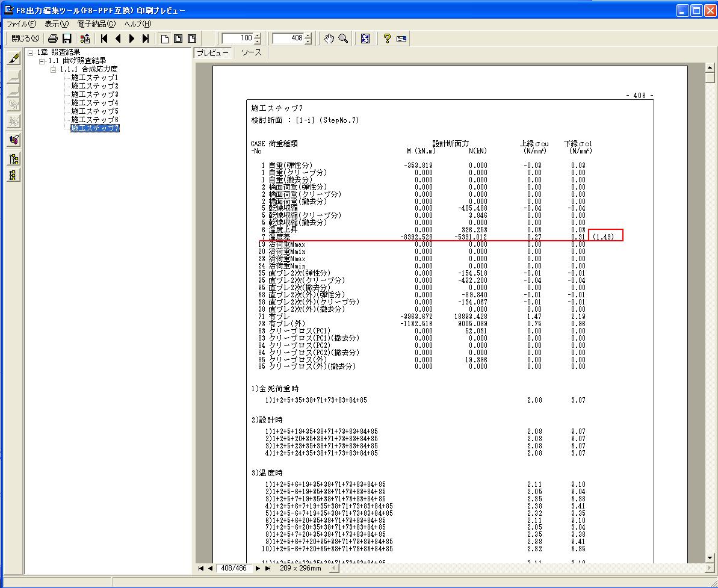Go to next page using toolbar arrow
Image resolution: width=718 pixels, height=588 pixels.
tap(132, 39)
